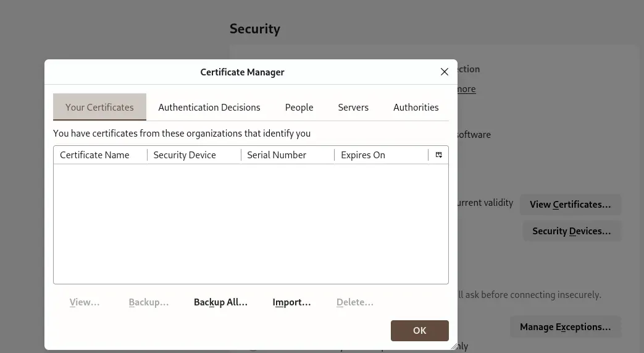Select the Your Certificates tab

point(99,107)
